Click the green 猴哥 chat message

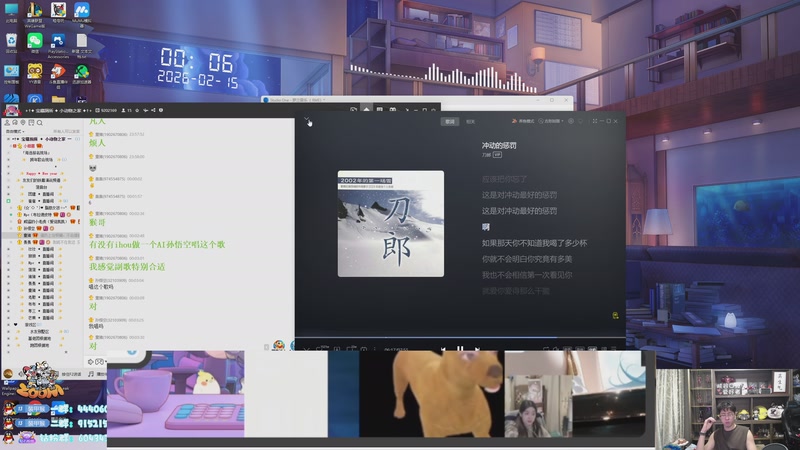[x=97, y=222]
